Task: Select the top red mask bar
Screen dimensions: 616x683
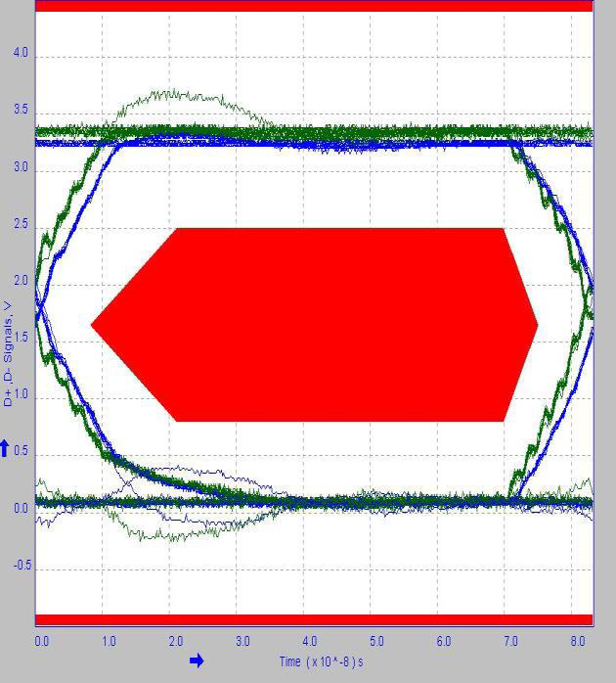Action: 314,6
